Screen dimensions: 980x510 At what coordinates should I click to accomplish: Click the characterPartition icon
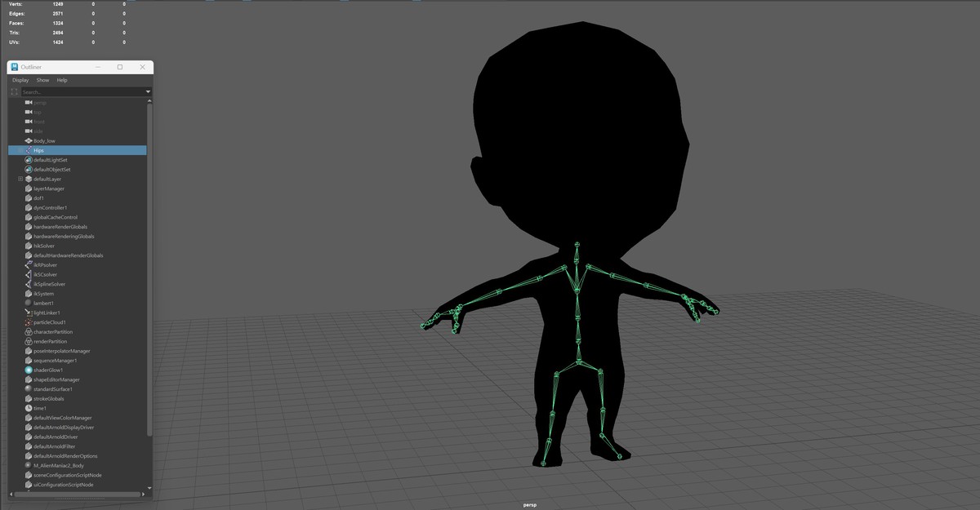point(29,332)
